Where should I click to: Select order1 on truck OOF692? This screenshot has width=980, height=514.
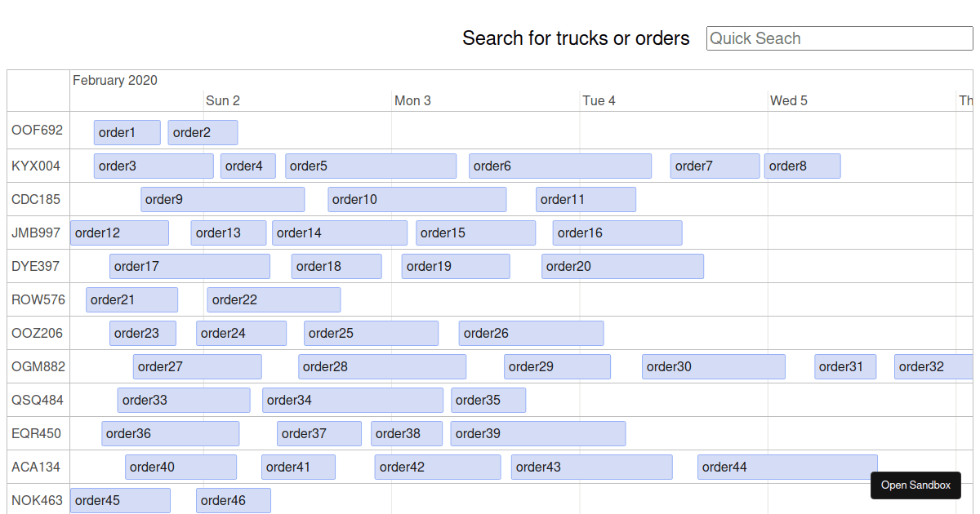(x=127, y=132)
